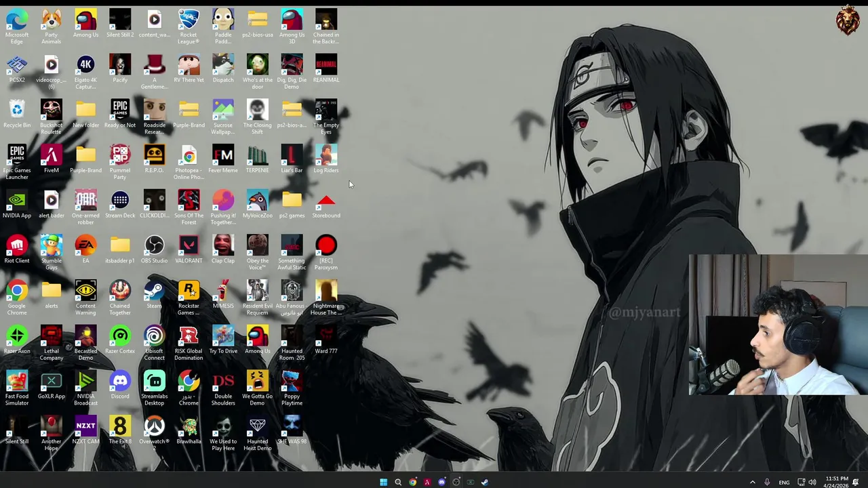The width and height of the screenshot is (868, 488).
Task: Launch Buckshot Roulette shortcut
Action: 52,117
